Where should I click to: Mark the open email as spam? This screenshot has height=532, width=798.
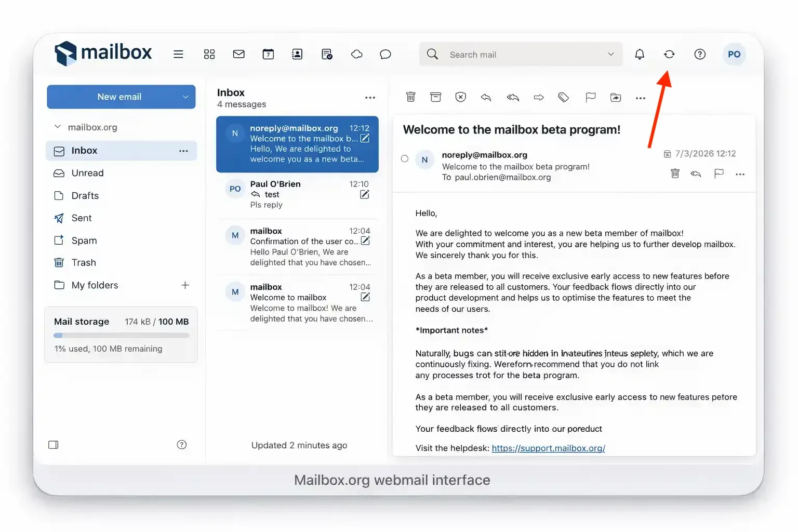click(460, 97)
